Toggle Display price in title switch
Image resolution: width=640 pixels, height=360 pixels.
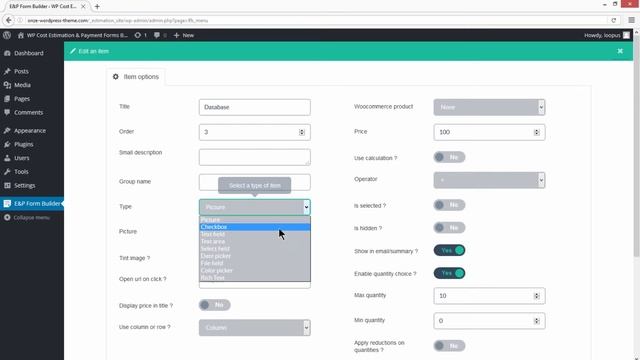[x=215, y=305]
